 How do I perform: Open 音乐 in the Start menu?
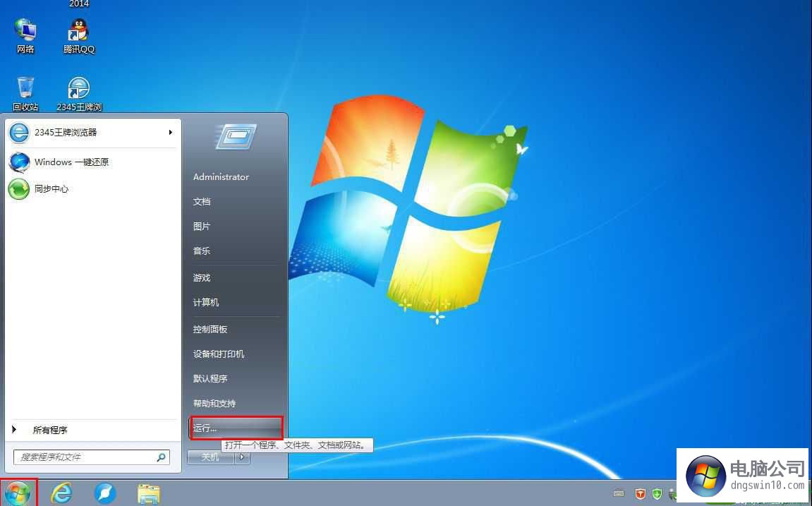coord(202,251)
